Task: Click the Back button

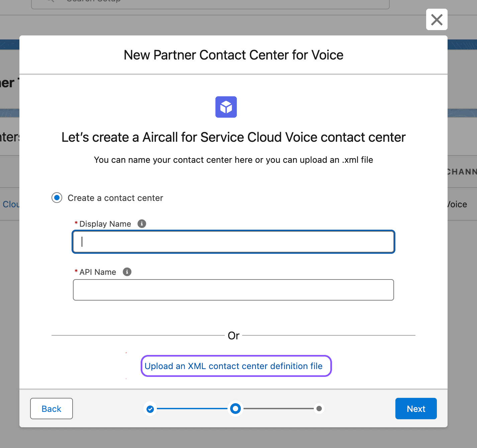Action: point(51,408)
